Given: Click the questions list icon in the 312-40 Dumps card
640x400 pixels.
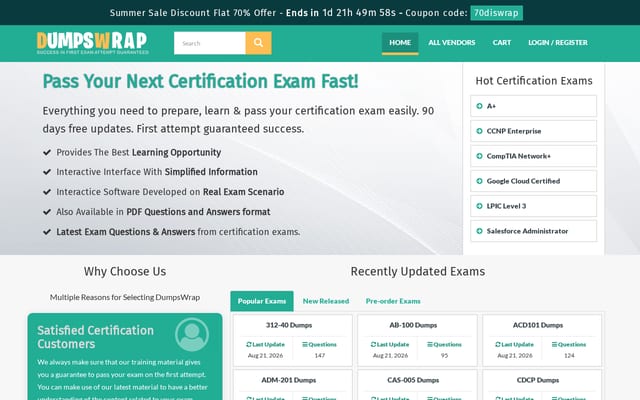Looking at the screenshot, I should pos(304,344).
